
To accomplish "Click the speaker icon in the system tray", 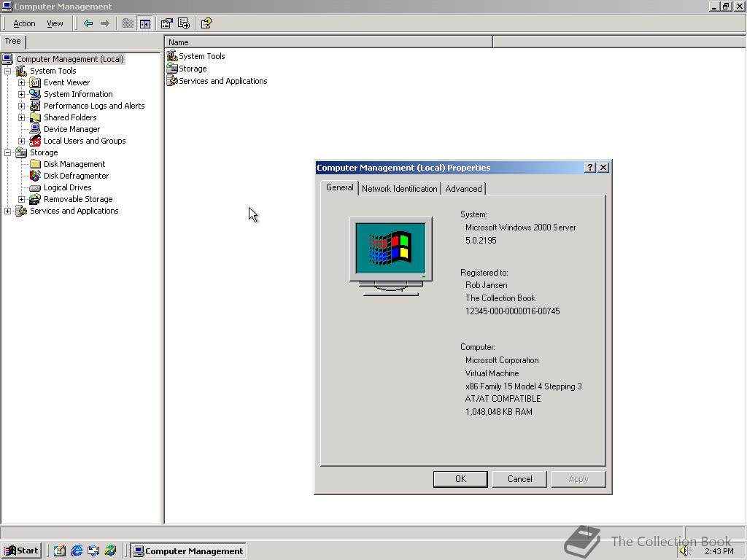I will click(684, 552).
